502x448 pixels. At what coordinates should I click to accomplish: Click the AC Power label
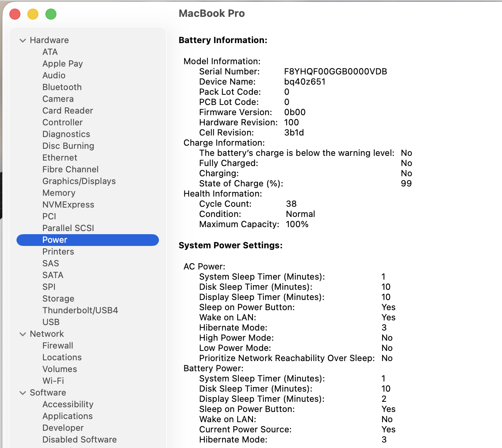tap(204, 267)
